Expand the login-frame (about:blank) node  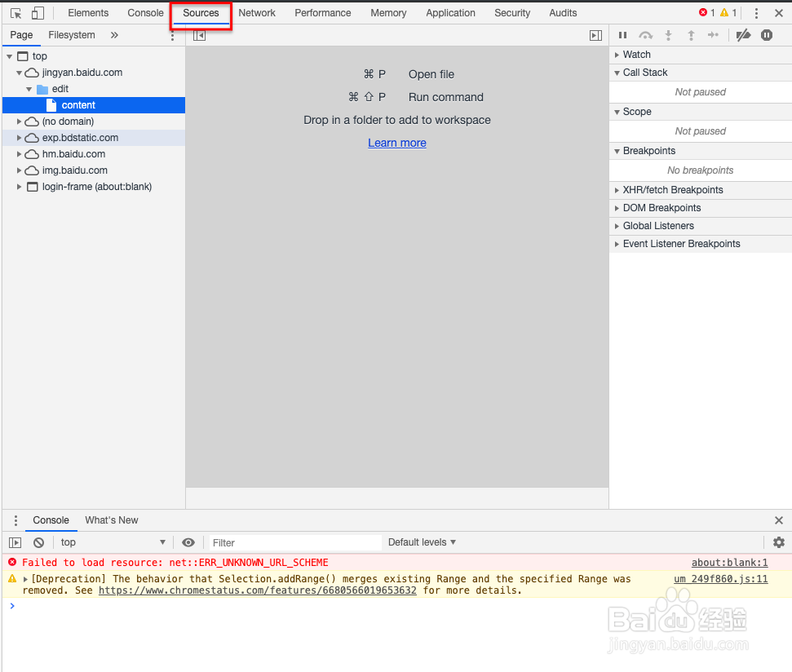(20, 187)
